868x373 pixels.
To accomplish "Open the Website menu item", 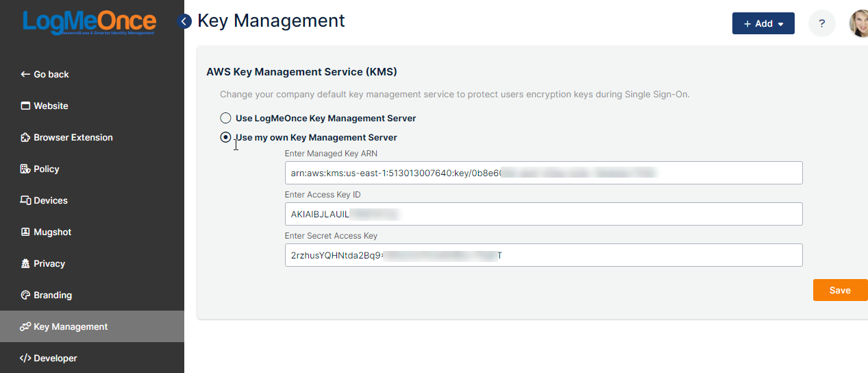I will click(92, 106).
